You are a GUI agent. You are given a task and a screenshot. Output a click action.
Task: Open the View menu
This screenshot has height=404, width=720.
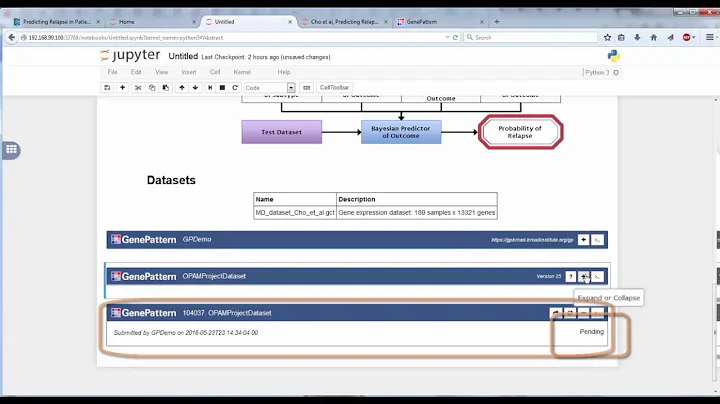(x=162, y=72)
